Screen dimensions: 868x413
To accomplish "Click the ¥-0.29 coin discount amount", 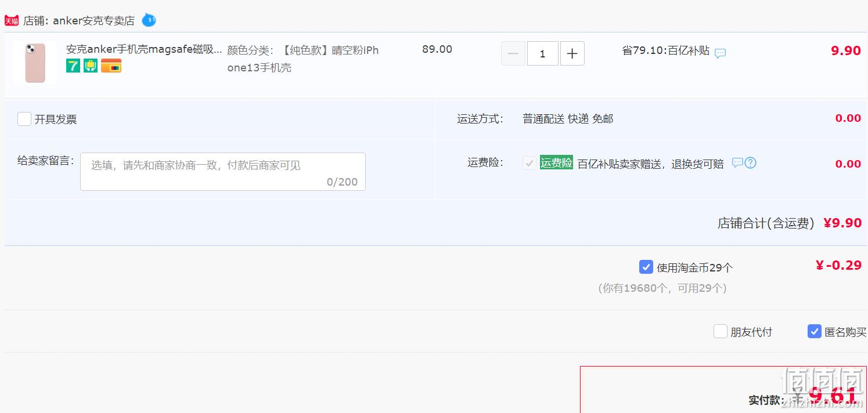I will [x=838, y=266].
